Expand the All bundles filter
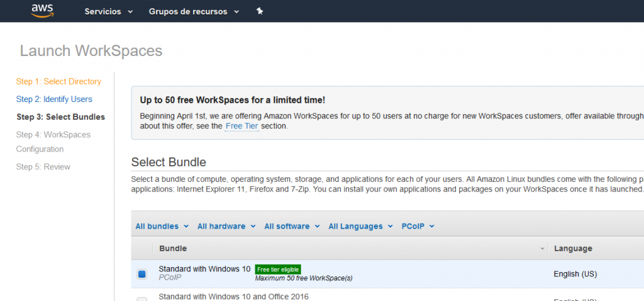 162,226
